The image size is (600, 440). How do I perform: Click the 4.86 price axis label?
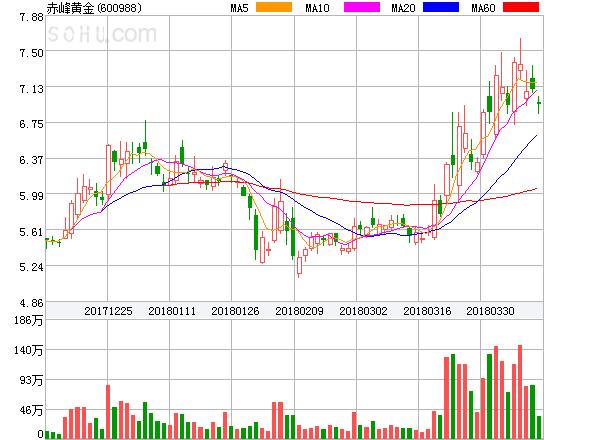pos(31,303)
